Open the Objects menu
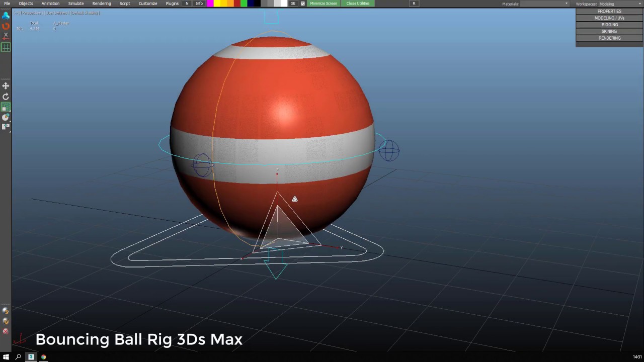Image resolution: width=644 pixels, height=362 pixels. coord(26,4)
